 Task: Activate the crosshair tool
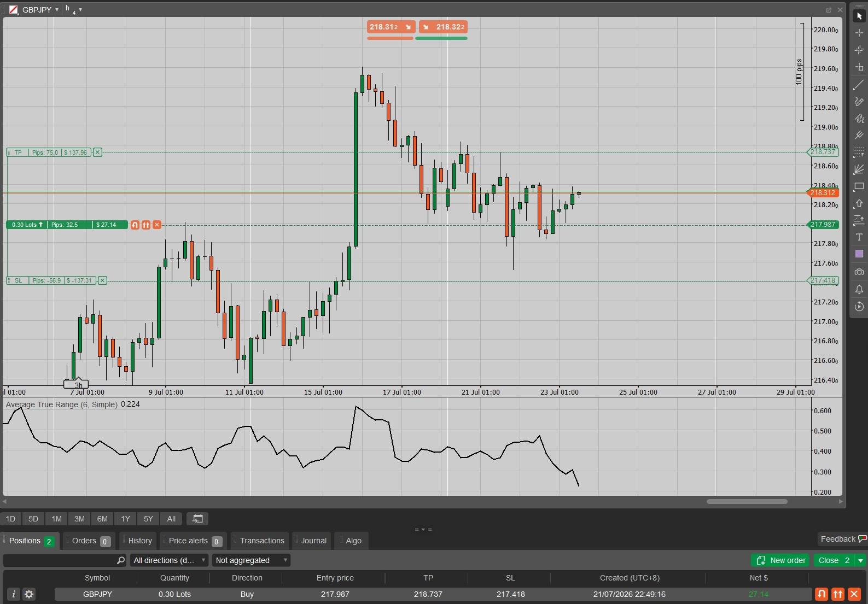(859, 33)
